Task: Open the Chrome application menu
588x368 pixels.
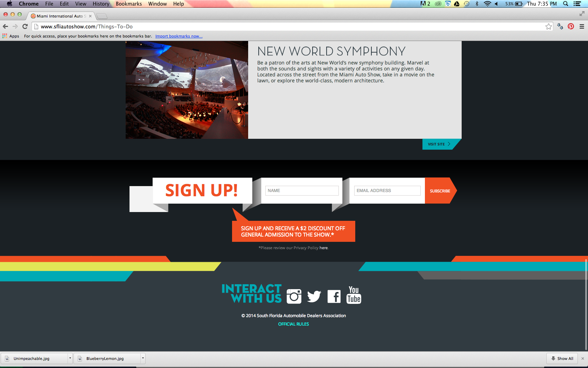Action: [29, 4]
